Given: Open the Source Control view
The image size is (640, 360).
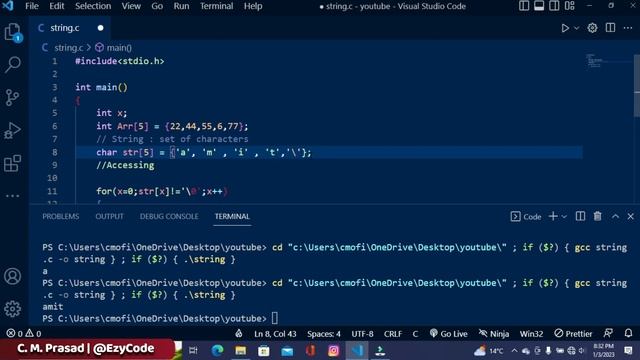Looking at the screenshot, I should pyautogui.click(x=13, y=98).
